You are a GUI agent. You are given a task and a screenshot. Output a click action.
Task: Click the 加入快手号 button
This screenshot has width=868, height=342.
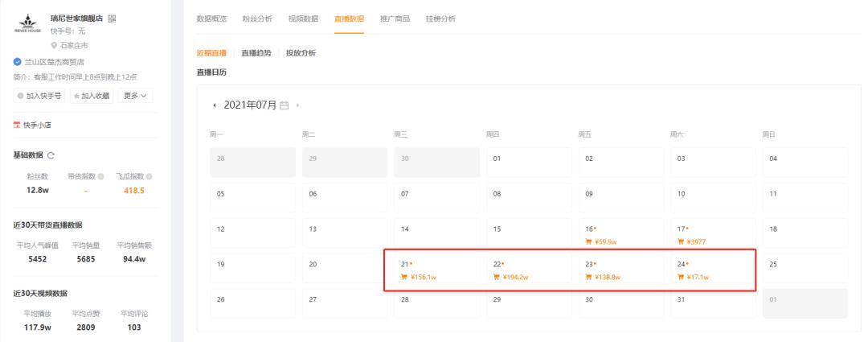[x=39, y=97]
